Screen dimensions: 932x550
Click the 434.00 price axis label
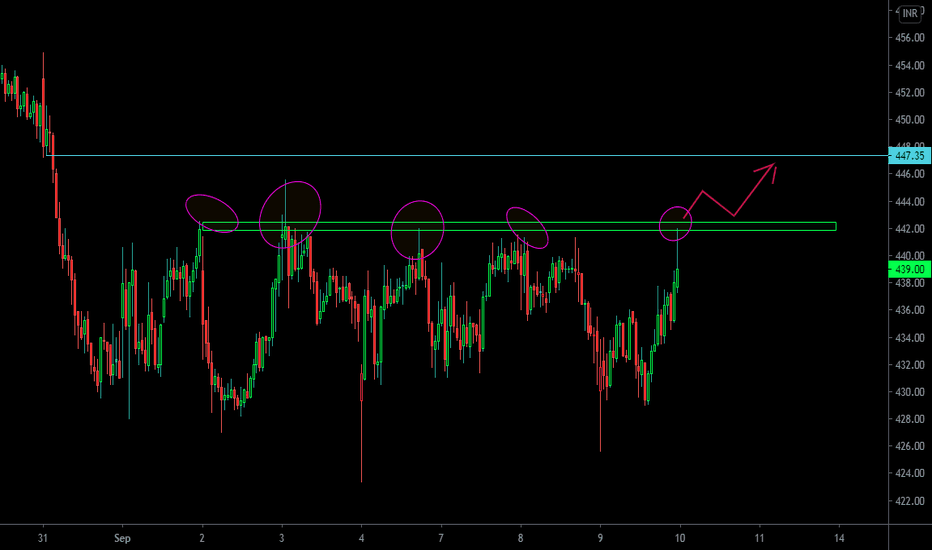pos(910,338)
